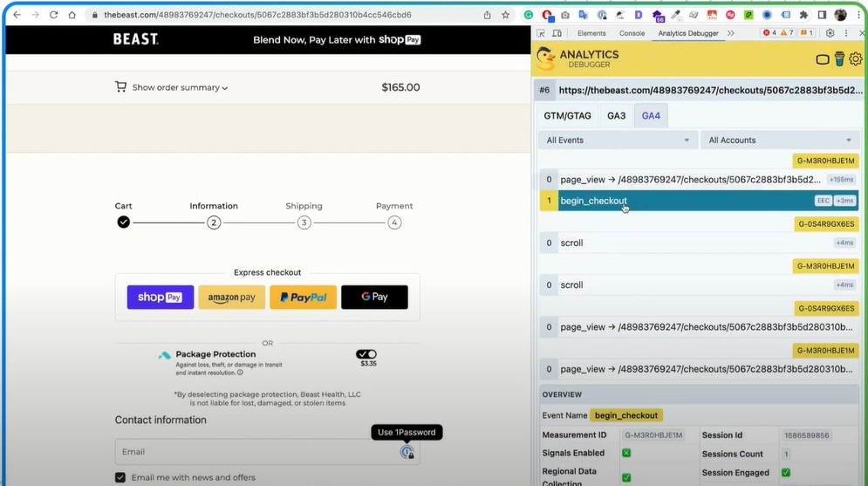
Task: Pay with PayPal button
Action: coord(303,298)
